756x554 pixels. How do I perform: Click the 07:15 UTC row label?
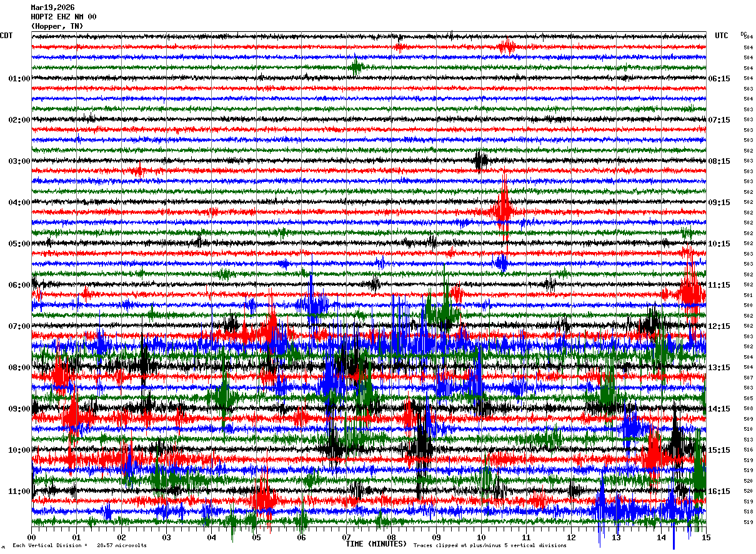pos(719,120)
